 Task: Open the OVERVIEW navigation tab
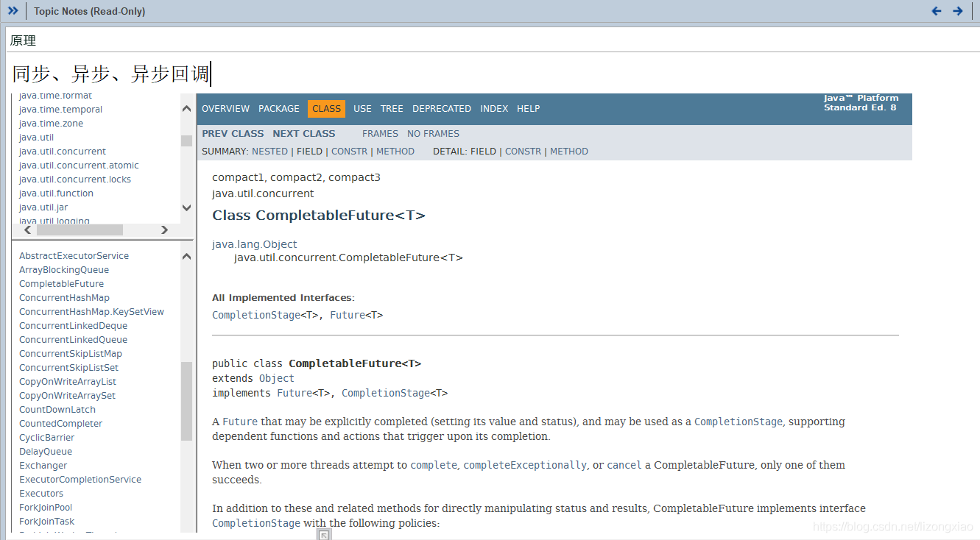pos(225,108)
